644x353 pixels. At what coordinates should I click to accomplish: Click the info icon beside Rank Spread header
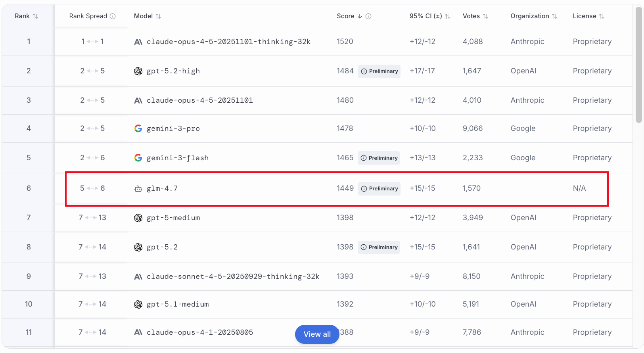113,16
